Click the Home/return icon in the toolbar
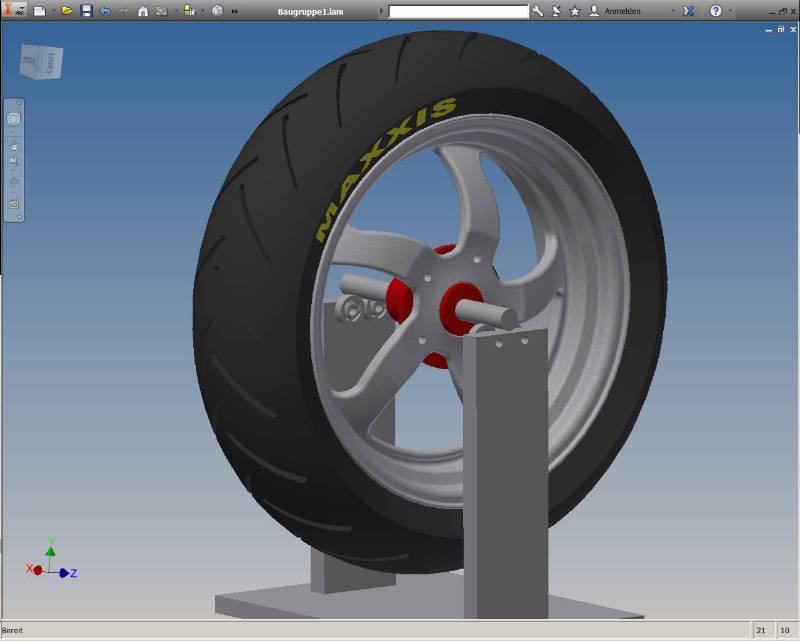 (143, 11)
